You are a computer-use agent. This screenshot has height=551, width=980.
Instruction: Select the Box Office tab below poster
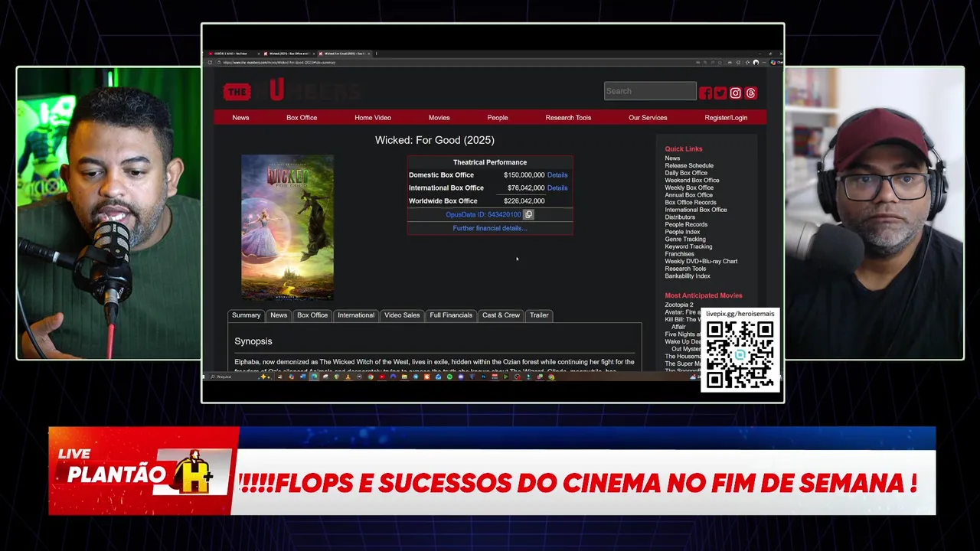[x=312, y=315]
